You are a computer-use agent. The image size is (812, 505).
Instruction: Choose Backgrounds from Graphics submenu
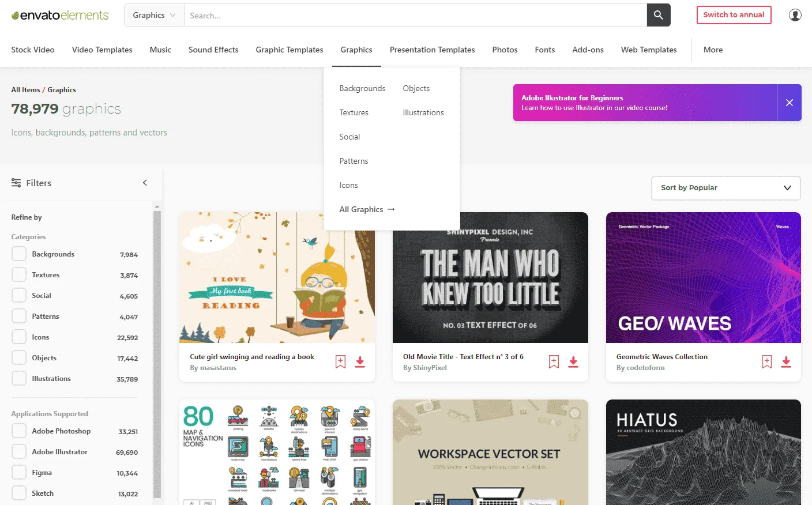click(x=362, y=88)
